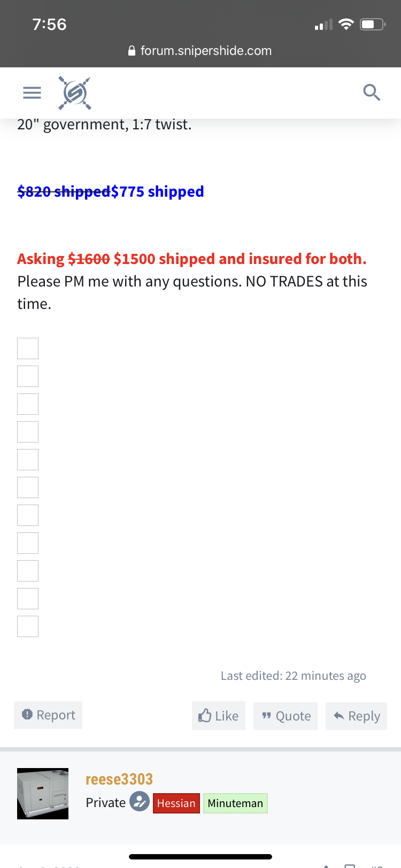Tap the user badge icon beside Private
401x868 pixels.
pyautogui.click(x=140, y=802)
